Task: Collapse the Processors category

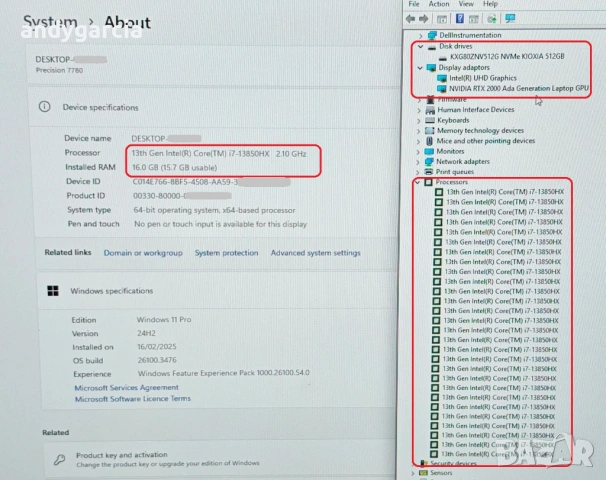Action: (x=418, y=182)
